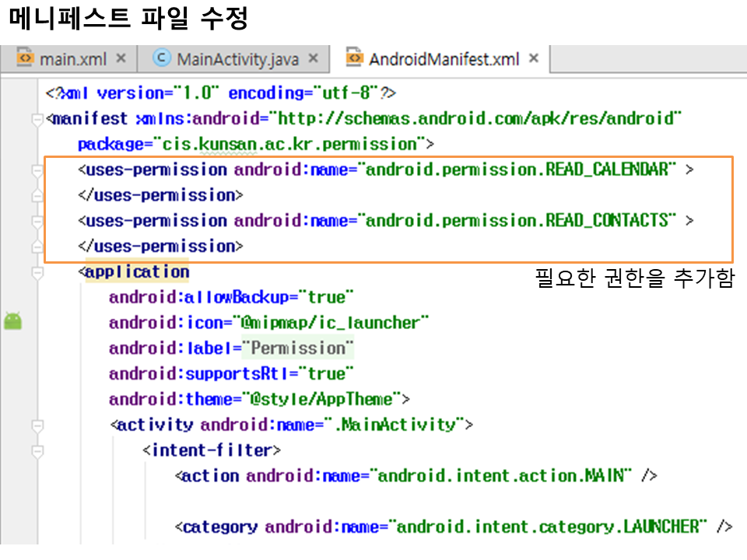The width and height of the screenshot is (747, 560).
Task: Collapse the manifest root element fold marker
Action: point(37,120)
